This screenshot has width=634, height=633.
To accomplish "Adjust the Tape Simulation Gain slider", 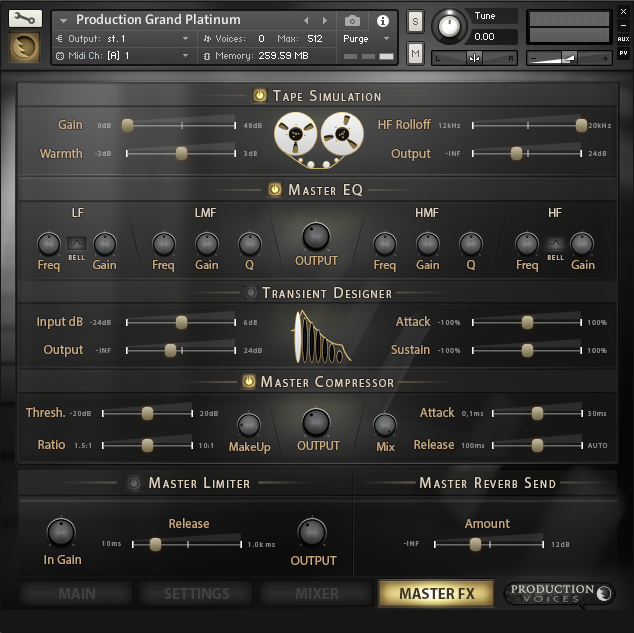I will (x=181, y=125).
